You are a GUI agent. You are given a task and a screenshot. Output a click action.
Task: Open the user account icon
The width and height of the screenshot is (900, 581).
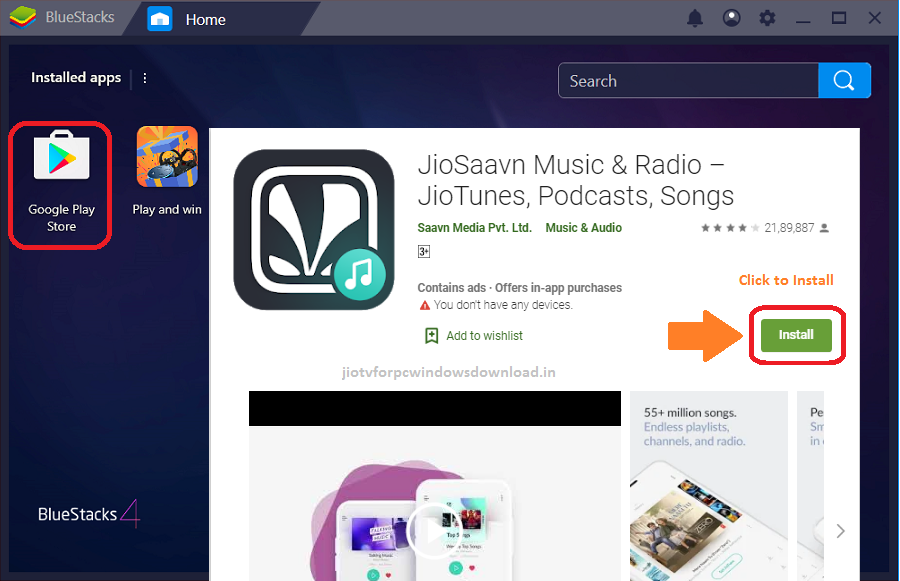[x=731, y=18]
